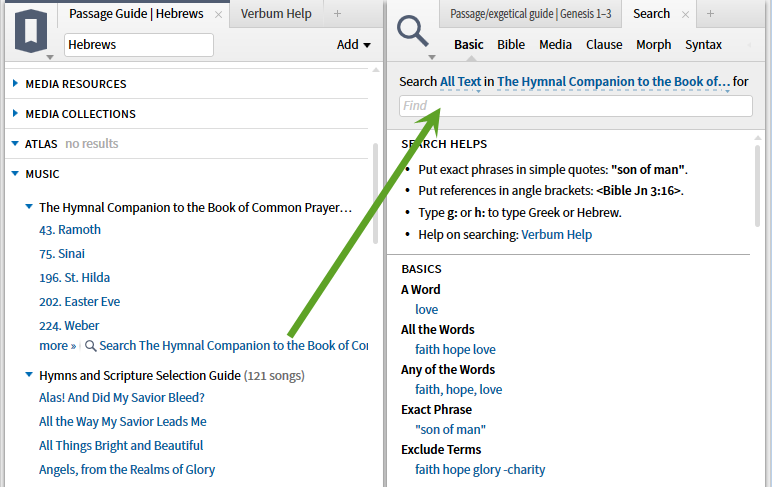Open the Verbum Help search link

pyautogui.click(x=556, y=235)
